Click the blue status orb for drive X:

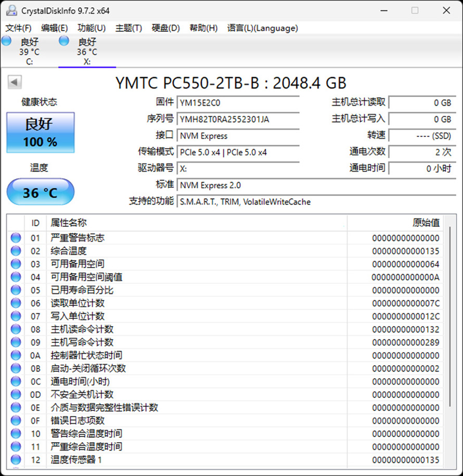click(64, 41)
